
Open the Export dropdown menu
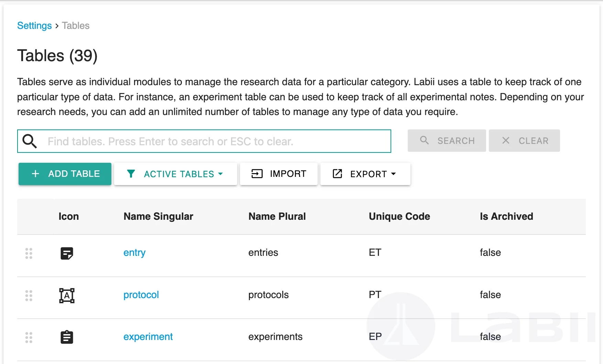pyautogui.click(x=365, y=174)
